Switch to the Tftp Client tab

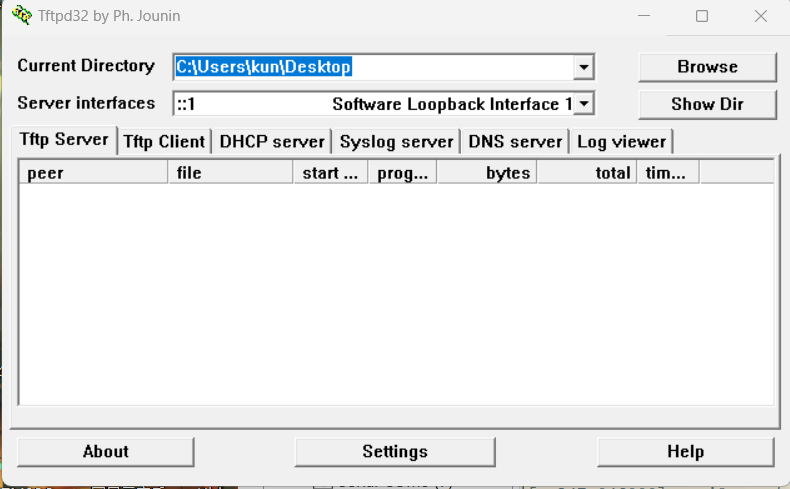164,142
